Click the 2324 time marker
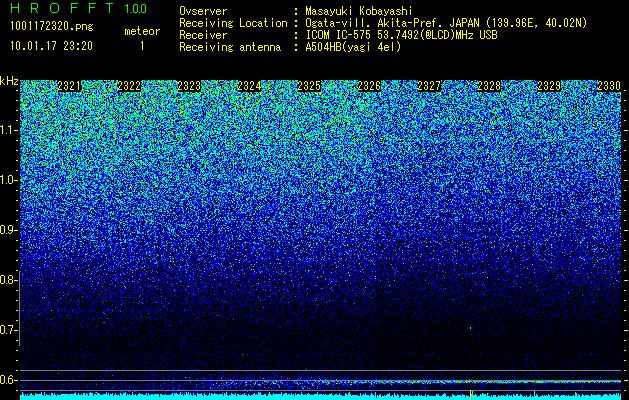 coord(249,86)
